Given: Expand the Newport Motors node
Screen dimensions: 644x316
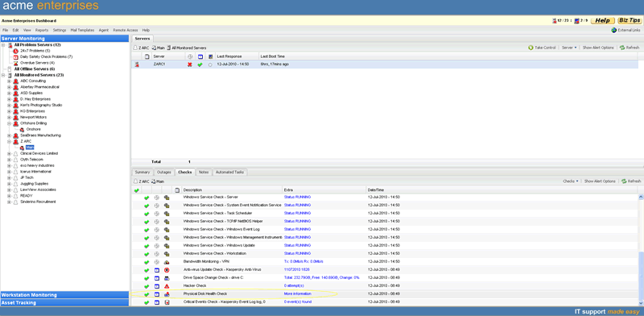Looking at the screenshot, I should pos(9,117).
